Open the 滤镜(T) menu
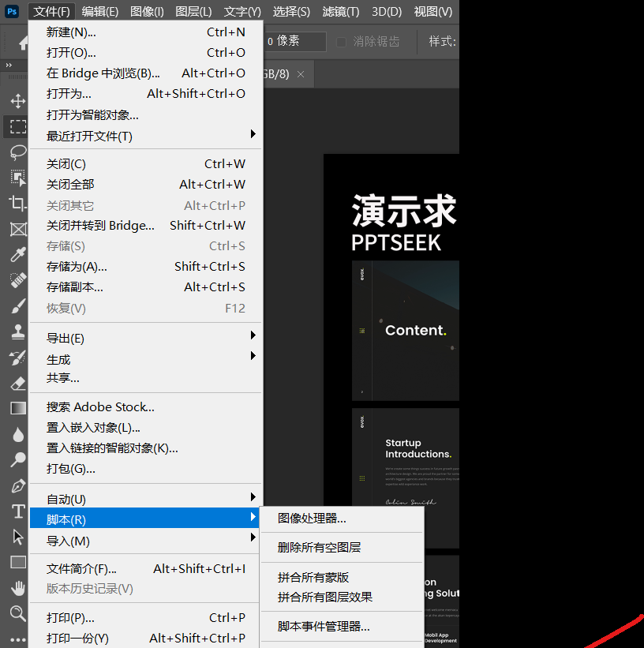This screenshot has width=644, height=648. pyautogui.click(x=339, y=11)
